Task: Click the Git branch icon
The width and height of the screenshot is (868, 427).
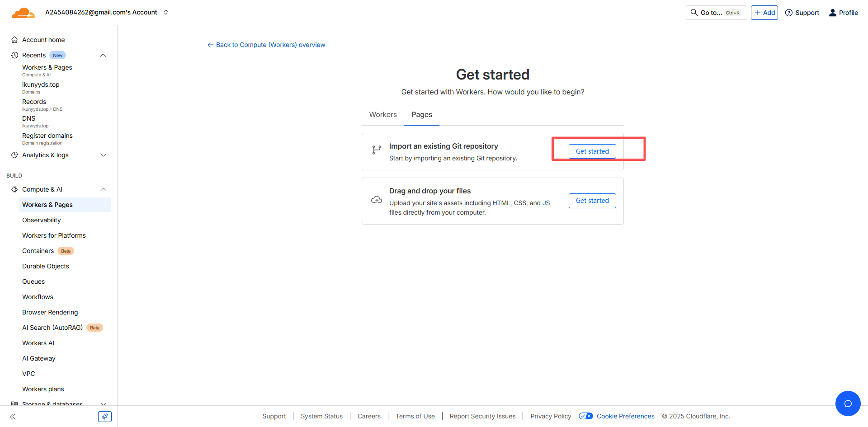Action: point(376,150)
